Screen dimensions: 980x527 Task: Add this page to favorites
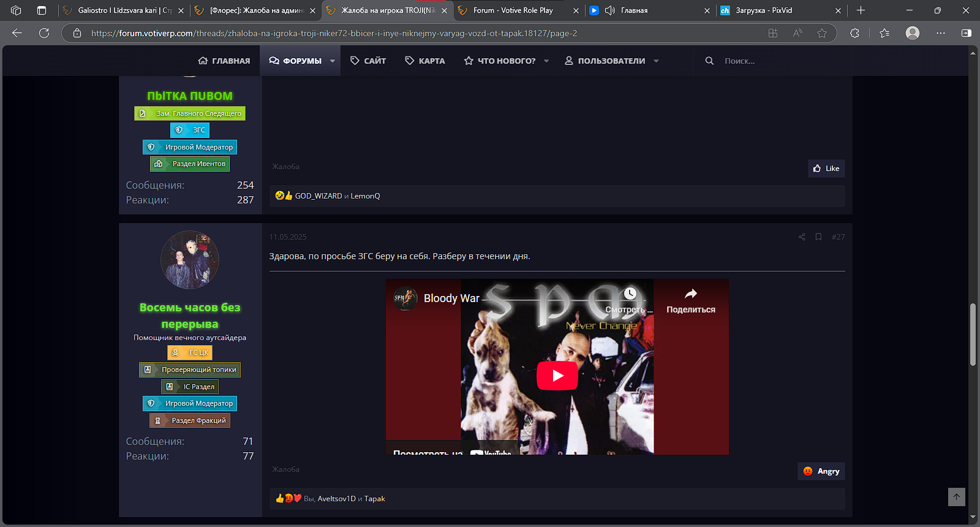822,33
